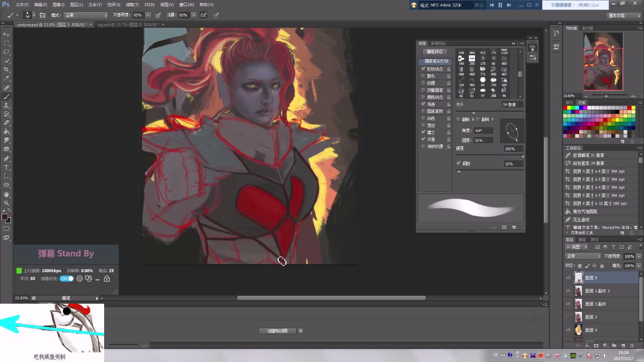Image resolution: width=644 pixels, height=362 pixels.
Task: Add a layer style (fx)
Action: (x=588, y=346)
